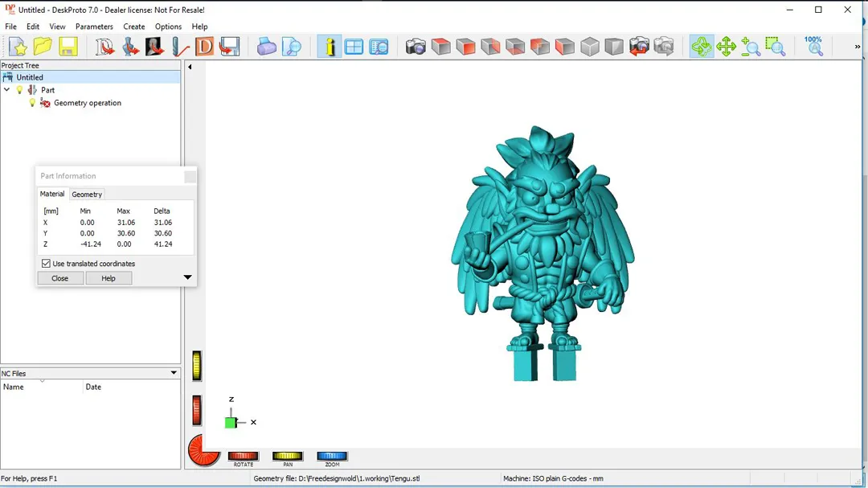This screenshot has width=868, height=488.
Task: Click the red ROTATE thumbwheel
Action: click(x=243, y=456)
